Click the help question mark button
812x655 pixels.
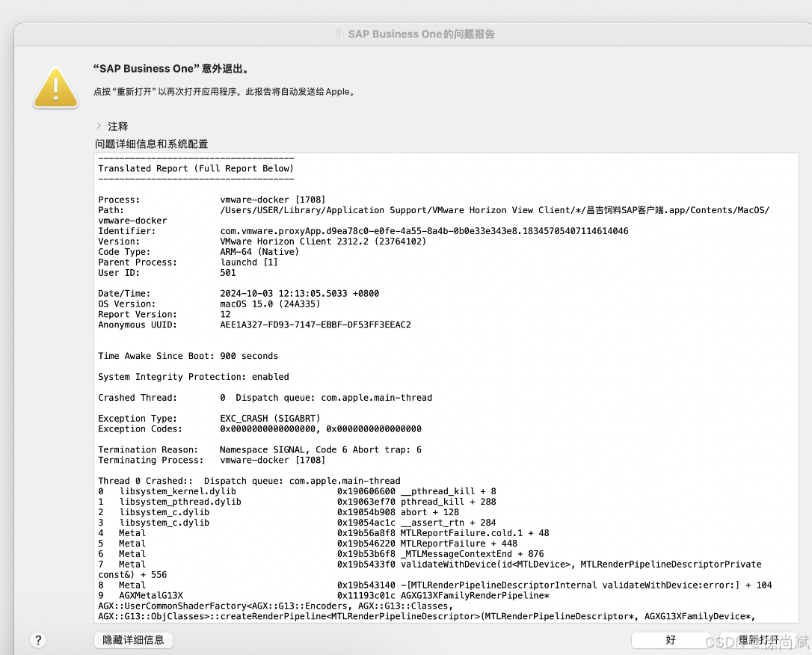pos(38,641)
